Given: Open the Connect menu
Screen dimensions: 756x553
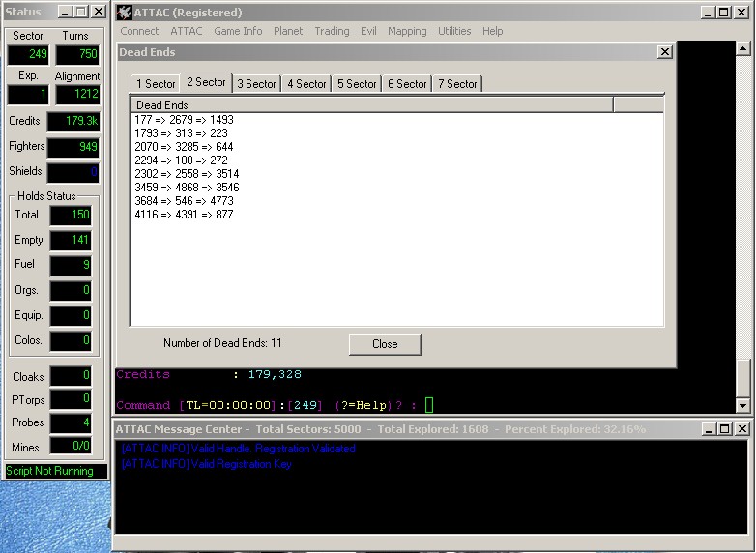Looking at the screenshot, I should point(139,31).
